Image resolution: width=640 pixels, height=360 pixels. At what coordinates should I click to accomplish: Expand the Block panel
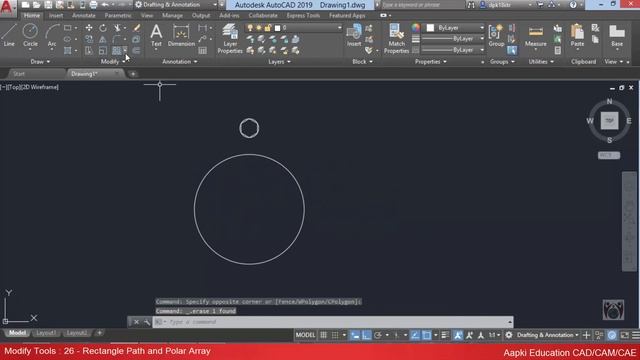362,62
